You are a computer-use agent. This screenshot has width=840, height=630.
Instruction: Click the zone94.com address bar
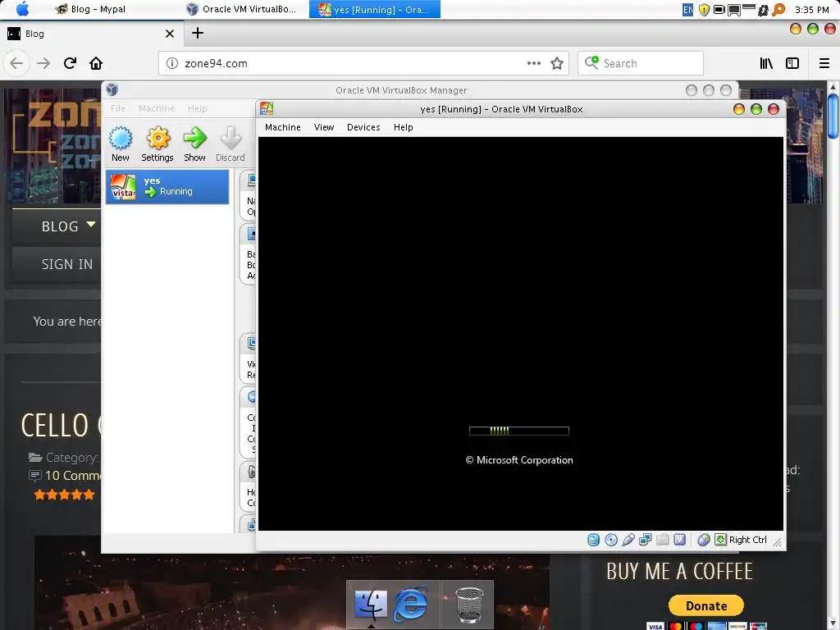pos(363,63)
